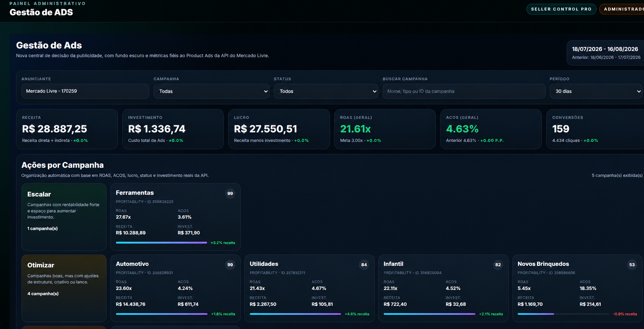Click the Ferramentas revenue progress bar
Viewport: 644px width, 329px height.
click(161, 243)
